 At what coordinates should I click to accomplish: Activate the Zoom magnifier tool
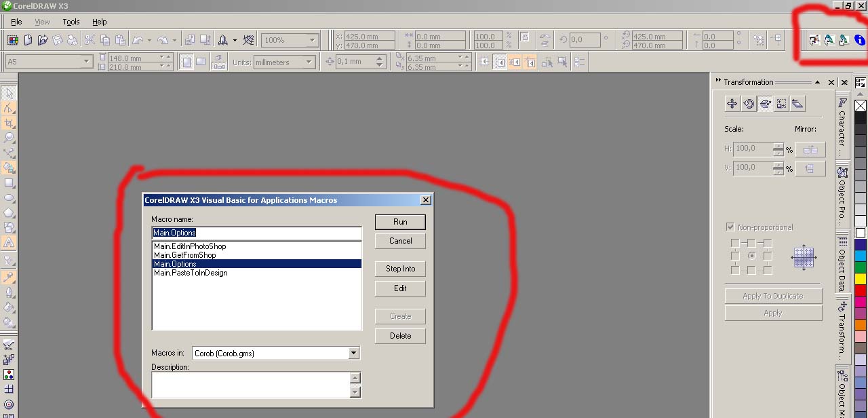(x=9, y=138)
